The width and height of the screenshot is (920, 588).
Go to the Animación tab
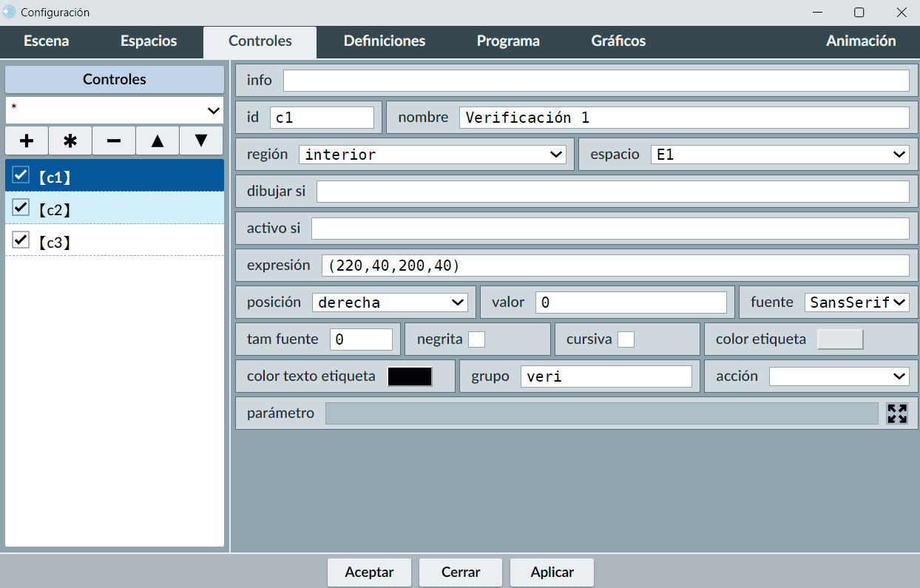coord(861,41)
